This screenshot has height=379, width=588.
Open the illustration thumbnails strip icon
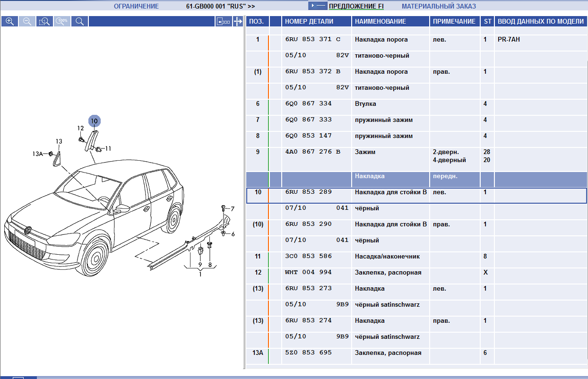[x=223, y=21]
